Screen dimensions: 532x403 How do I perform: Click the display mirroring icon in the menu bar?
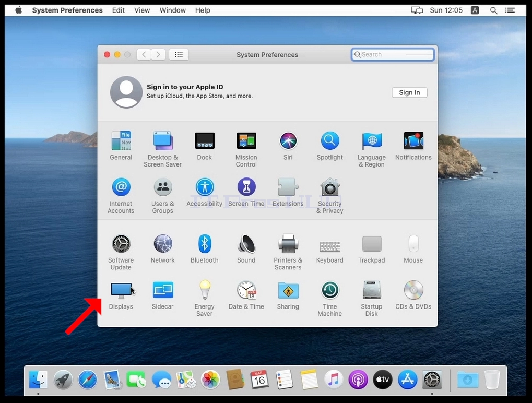click(x=417, y=10)
